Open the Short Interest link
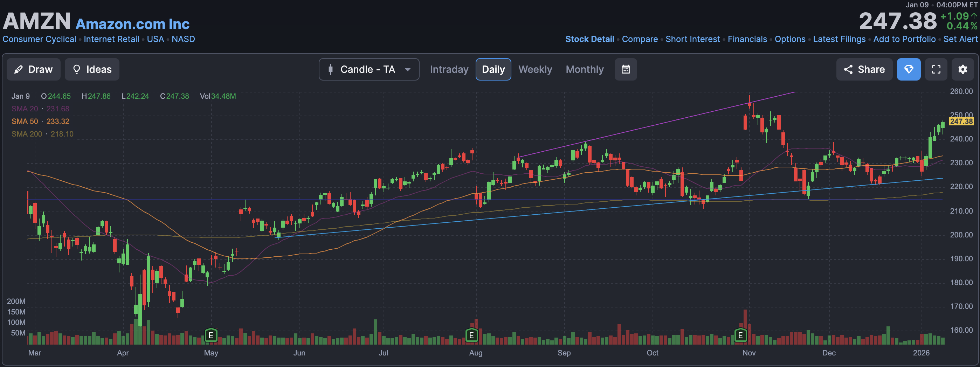Image resolution: width=980 pixels, height=367 pixels. click(x=693, y=39)
